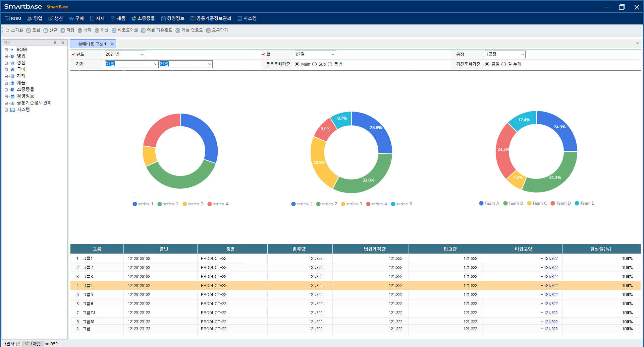Click the Team A legend swatch
The width and height of the screenshot is (644, 347).
(481, 203)
